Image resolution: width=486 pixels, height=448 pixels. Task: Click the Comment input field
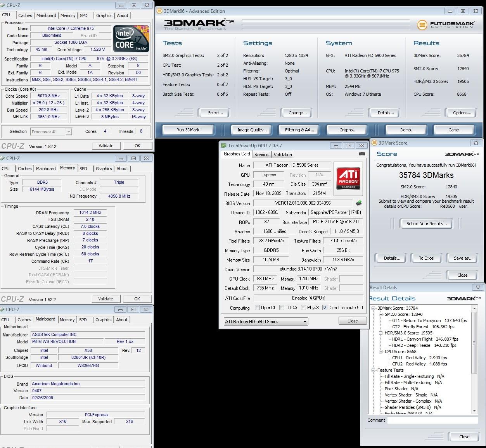click(x=432, y=420)
